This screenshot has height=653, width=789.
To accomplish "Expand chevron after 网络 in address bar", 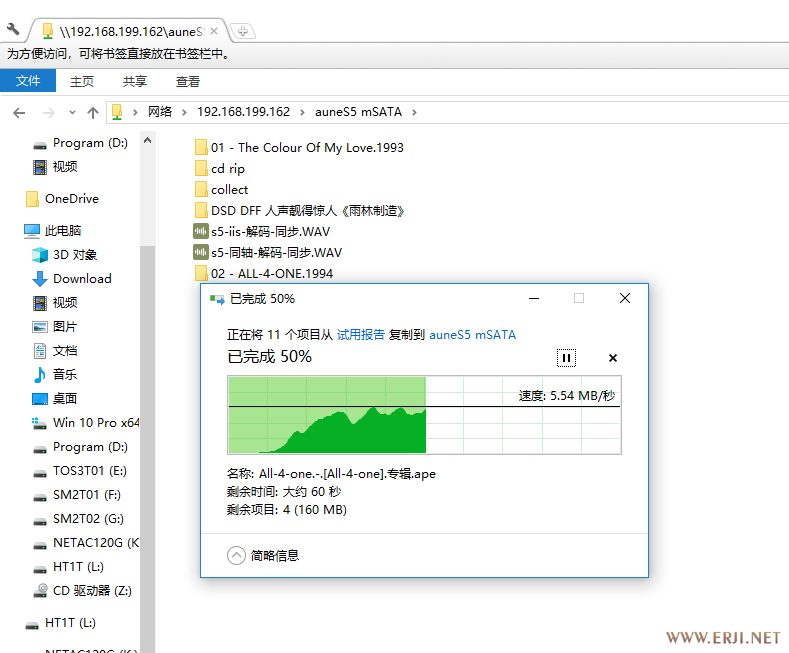I will coord(184,112).
